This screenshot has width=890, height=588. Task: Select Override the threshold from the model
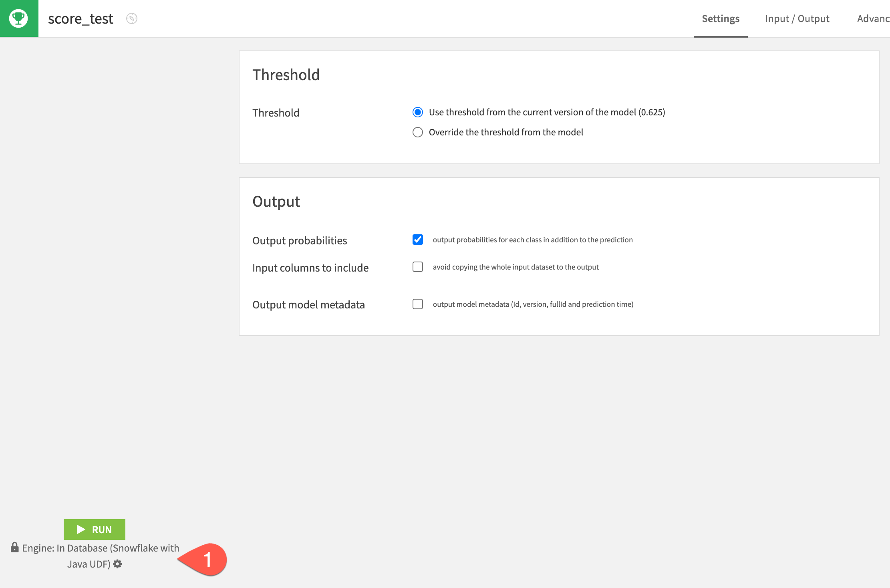coord(418,132)
